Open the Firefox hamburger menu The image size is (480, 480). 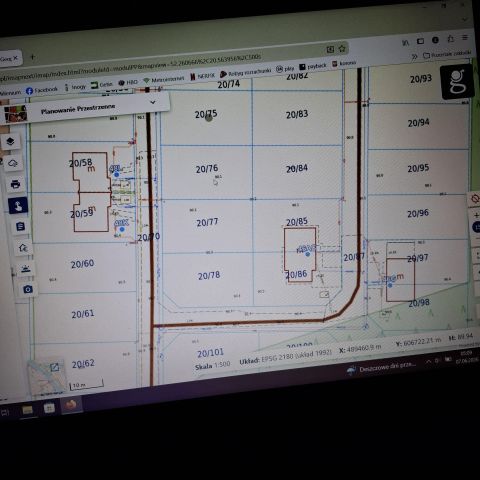coord(465,38)
